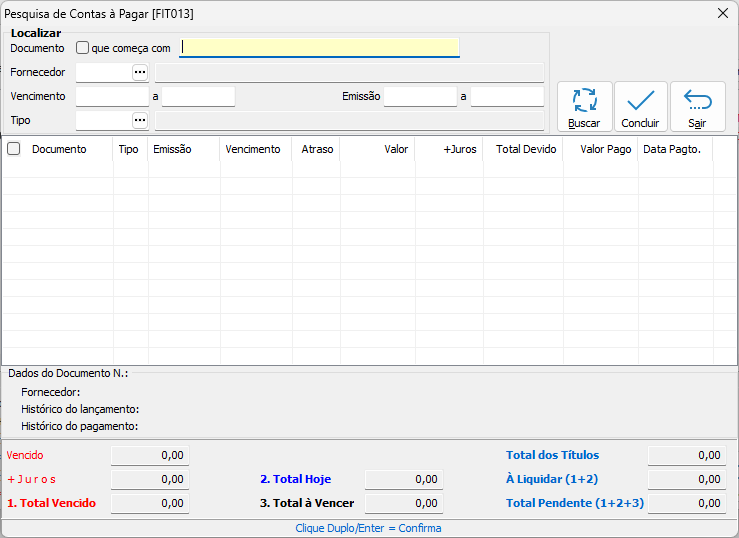Click the Fornecedor code input field
The image size is (739, 538).
103,72
